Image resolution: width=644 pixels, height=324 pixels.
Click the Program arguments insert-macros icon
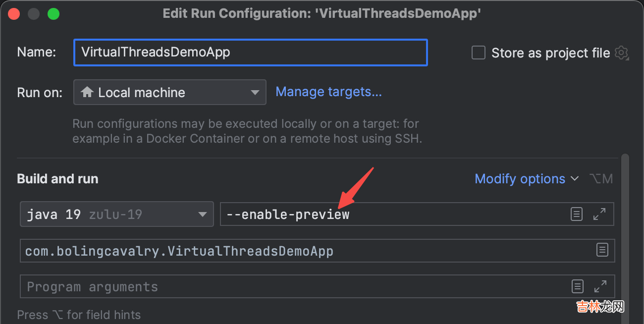(x=577, y=286)
